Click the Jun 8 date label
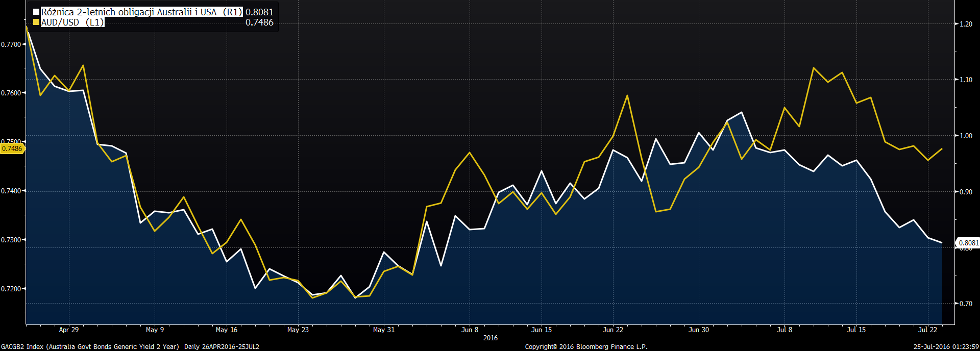Viewport: 980px width, 351px height. point(470,330)
